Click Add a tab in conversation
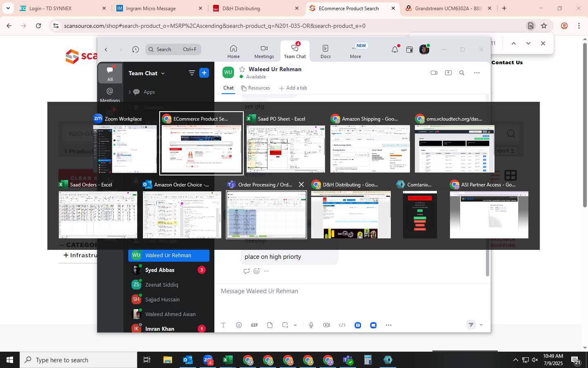Screen dimensions: 588x368 (293, 88)
